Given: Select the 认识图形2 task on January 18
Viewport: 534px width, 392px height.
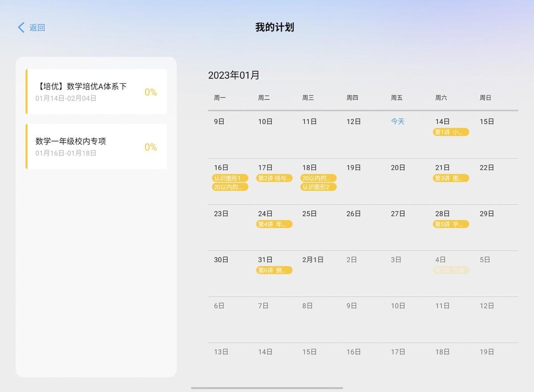Looking at the screenshot, I should click(x=319, y=187).
